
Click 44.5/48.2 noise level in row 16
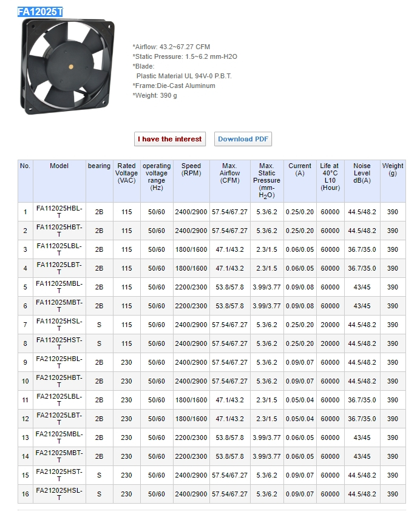362,494
